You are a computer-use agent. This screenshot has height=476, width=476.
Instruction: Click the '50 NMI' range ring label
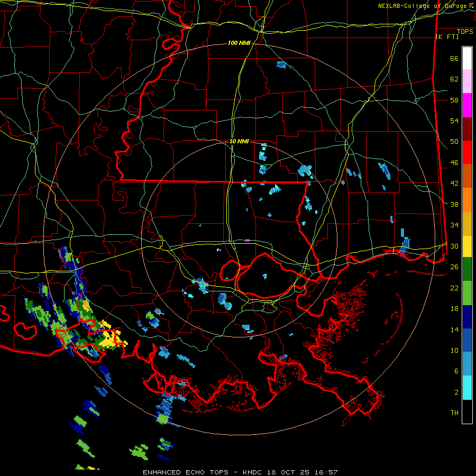click(x=239, y=141)
